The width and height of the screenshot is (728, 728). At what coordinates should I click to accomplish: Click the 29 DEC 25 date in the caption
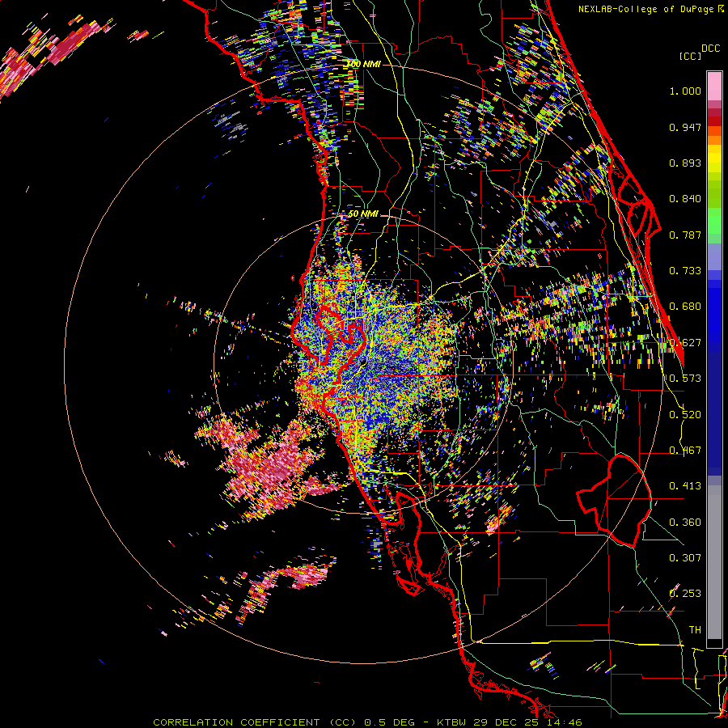pos(506,722)
